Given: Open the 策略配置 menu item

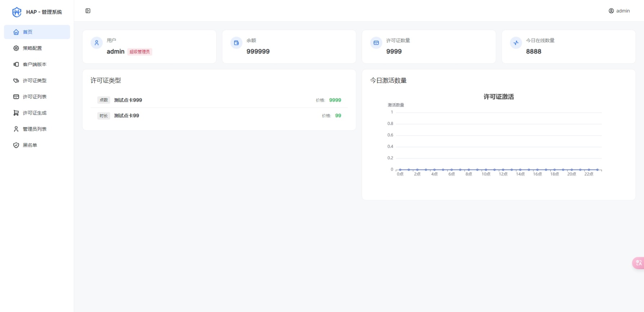Looking at the screenshot, I should point(37,48).
